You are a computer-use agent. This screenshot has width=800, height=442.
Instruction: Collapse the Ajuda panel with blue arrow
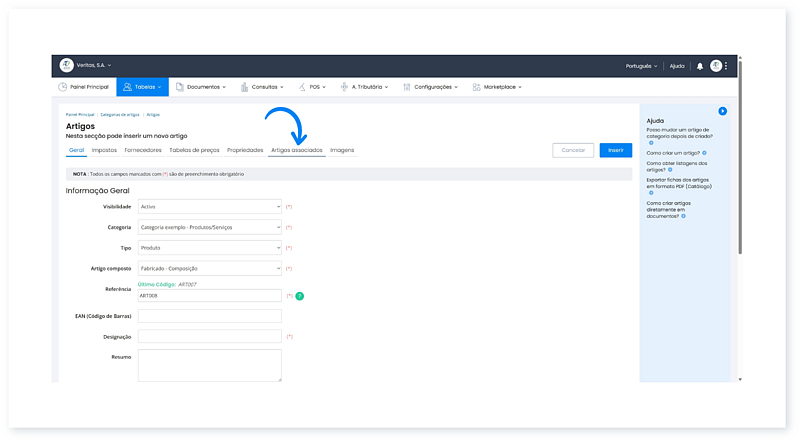point(722,111)
